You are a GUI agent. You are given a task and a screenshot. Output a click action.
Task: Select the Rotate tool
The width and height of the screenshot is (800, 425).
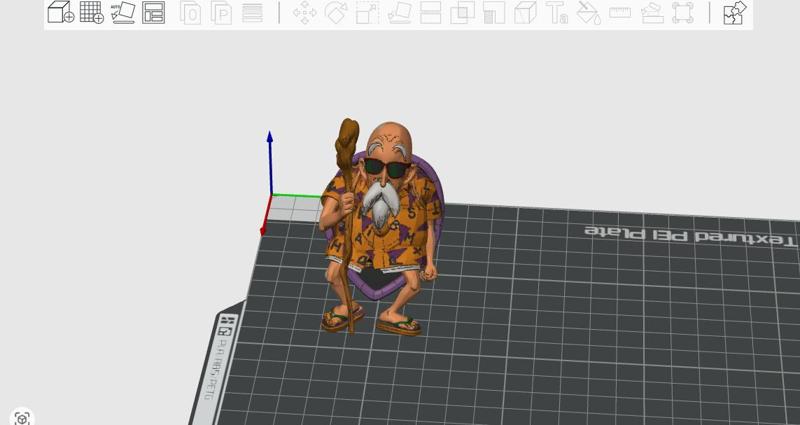click(336, 13)
